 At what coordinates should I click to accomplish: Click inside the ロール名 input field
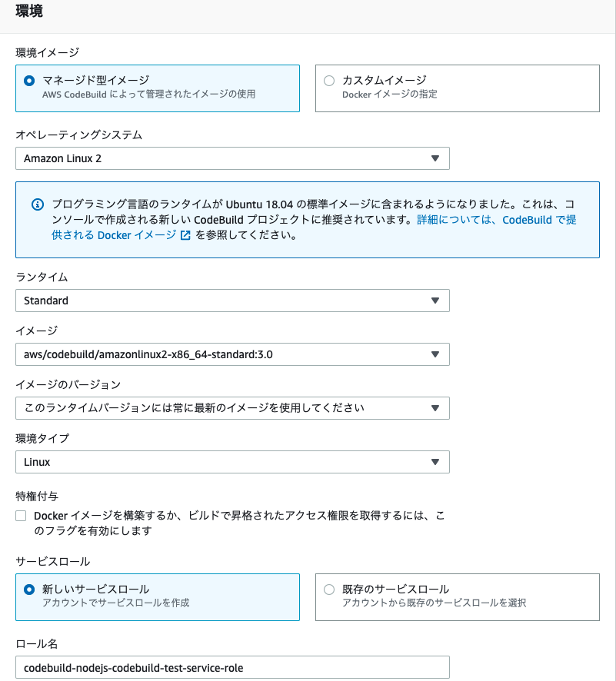point(231,667)
